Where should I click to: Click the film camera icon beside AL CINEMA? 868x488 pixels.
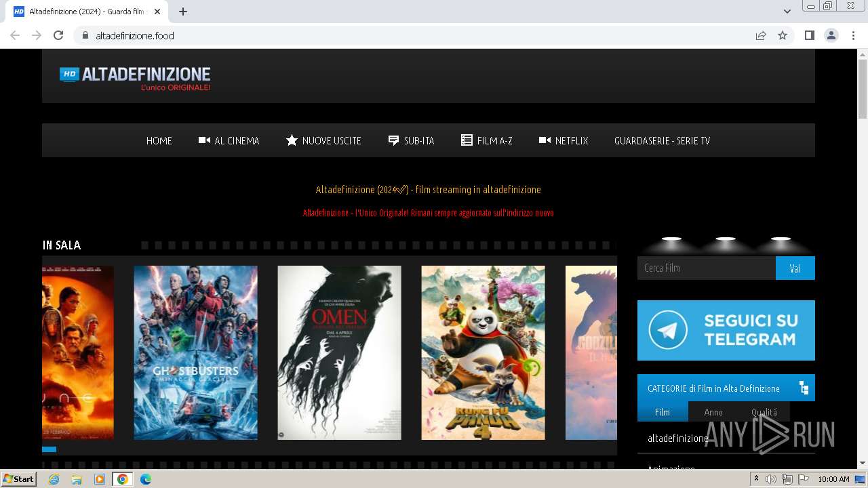pyautogui.click(x=204, y=140)
